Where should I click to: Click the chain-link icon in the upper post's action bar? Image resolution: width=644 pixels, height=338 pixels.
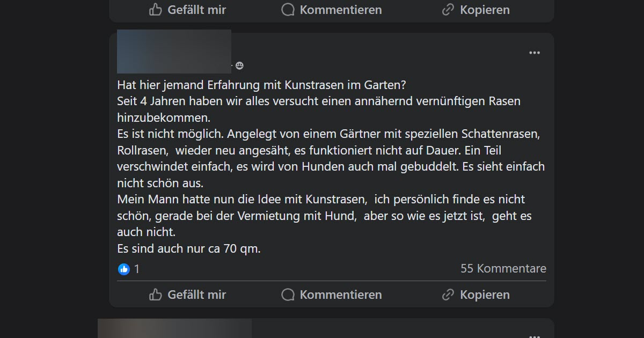pos(448,10)
